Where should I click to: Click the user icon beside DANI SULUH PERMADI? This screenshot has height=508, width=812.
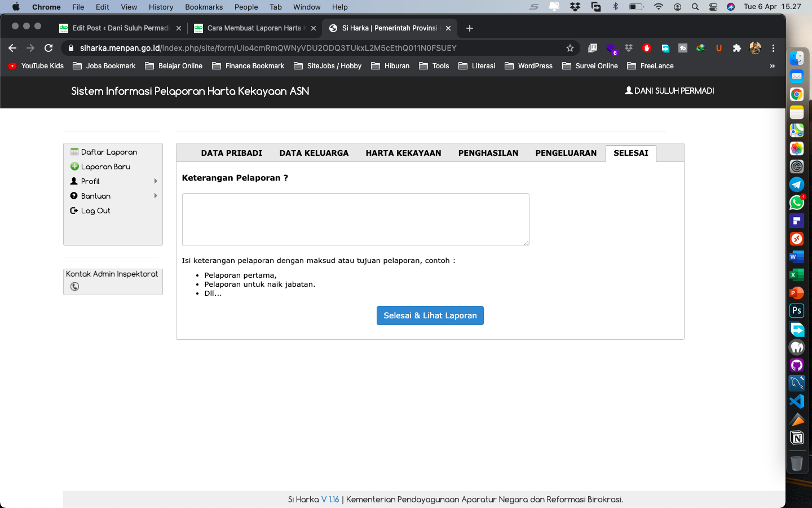pos(628,90)
